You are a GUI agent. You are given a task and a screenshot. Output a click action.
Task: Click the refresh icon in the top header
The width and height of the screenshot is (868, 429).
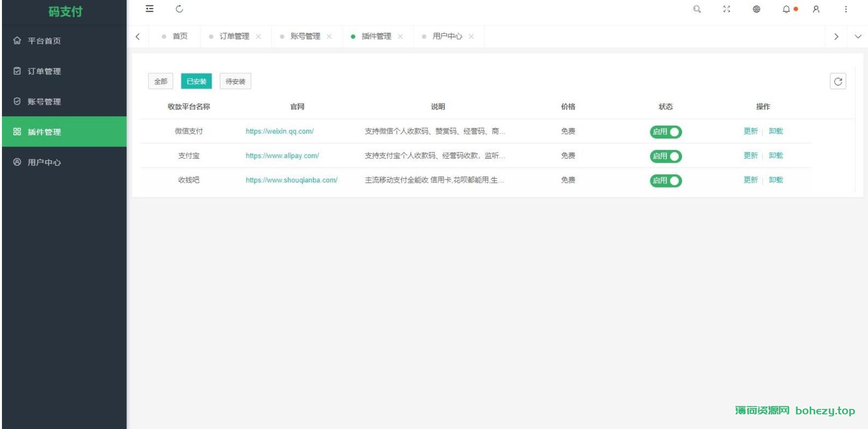pyautogui.click(x=179, y=9)
